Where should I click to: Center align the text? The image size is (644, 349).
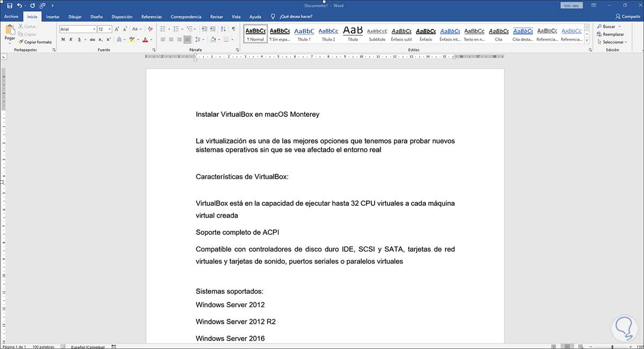(171, 40)
